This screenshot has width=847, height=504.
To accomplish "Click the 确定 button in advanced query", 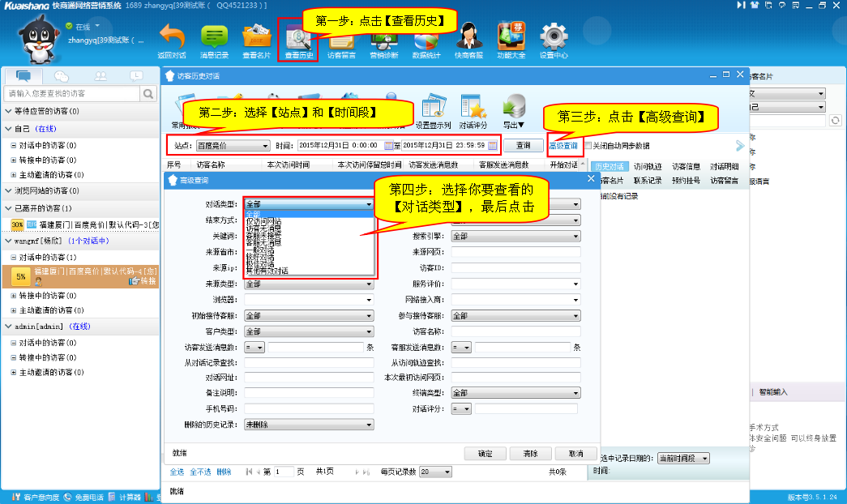I will click(485, 454).
